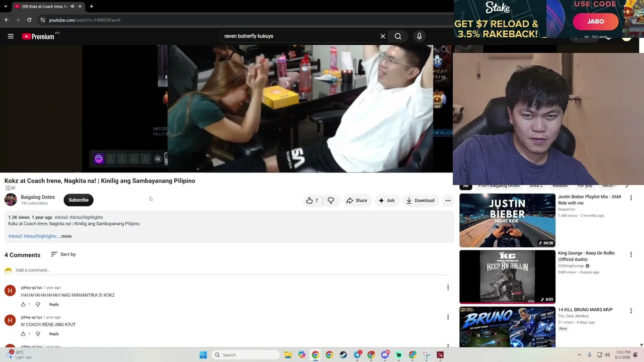
Task: Show hidden system tray icons
Action: [x=579, y=355]
